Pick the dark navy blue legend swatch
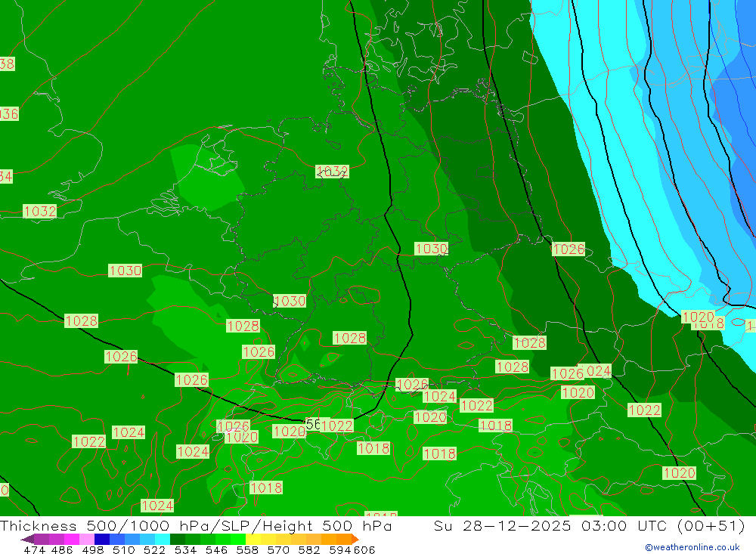Screen dimensions: 756x554 (x=102, y=539)
